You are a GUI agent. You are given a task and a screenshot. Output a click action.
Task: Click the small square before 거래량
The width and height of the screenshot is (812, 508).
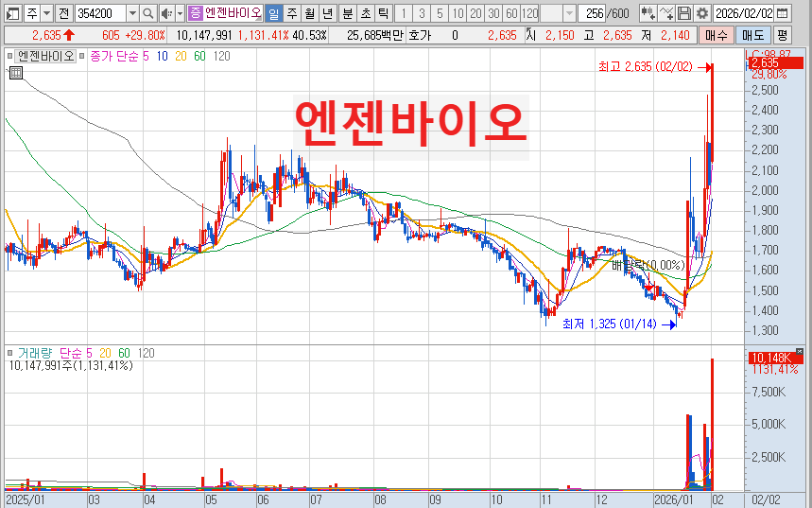click(x=9, y=353)
